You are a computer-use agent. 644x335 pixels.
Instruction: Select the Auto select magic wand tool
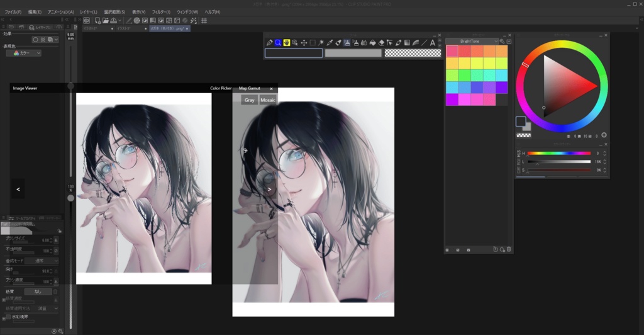tap(321, 43)
